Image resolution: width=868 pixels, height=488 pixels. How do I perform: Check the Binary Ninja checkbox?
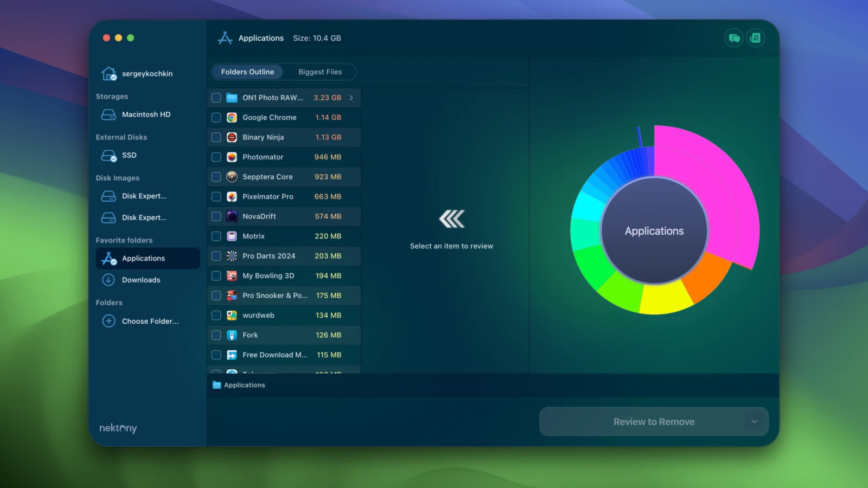(x=216, y=138)
